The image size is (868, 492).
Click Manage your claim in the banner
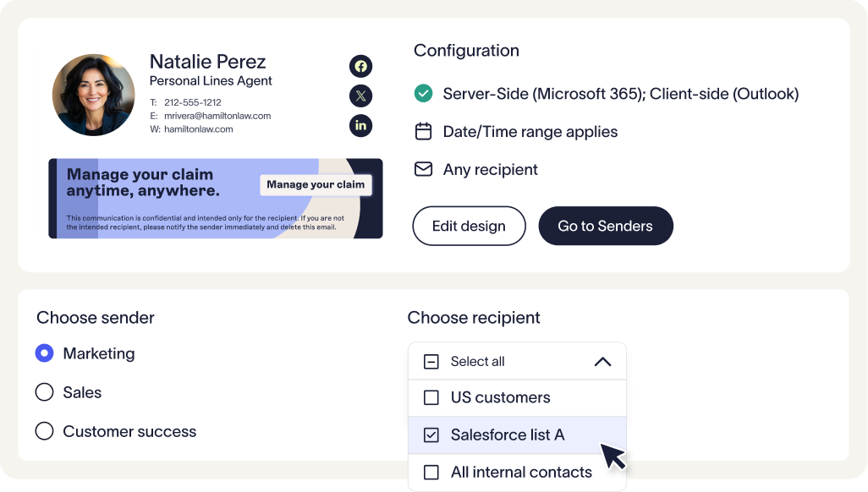316,184
